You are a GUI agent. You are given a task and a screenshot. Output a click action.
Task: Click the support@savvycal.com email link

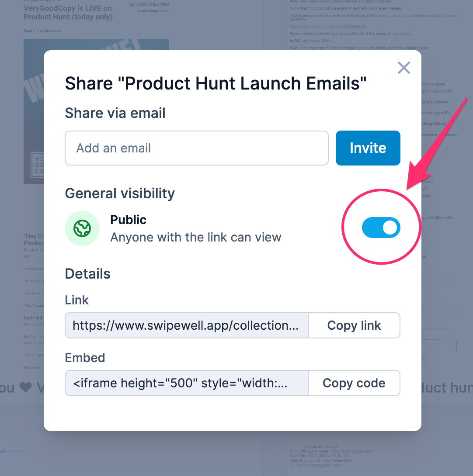(x=351, y=451)
